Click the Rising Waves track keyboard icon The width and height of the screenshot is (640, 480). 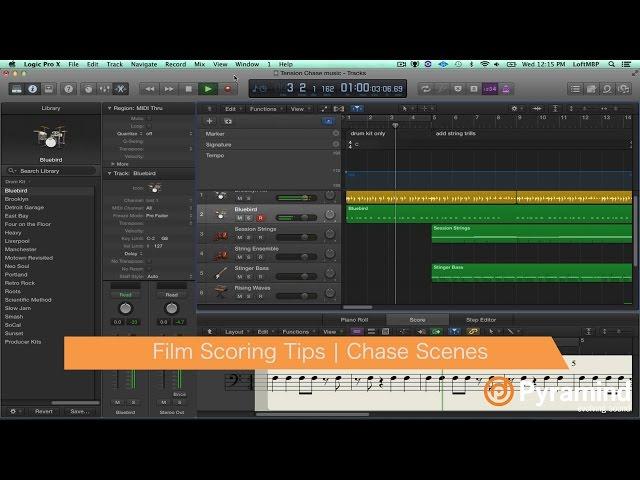[221, 292]
